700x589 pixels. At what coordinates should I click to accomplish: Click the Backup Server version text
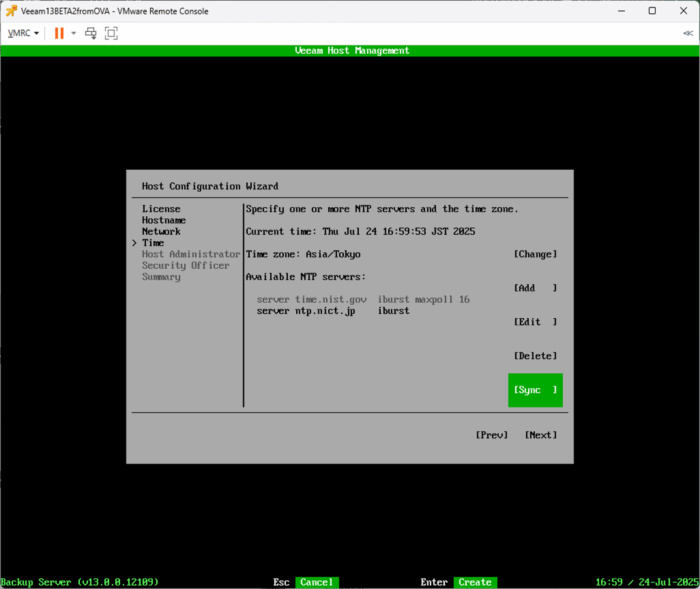79,582
